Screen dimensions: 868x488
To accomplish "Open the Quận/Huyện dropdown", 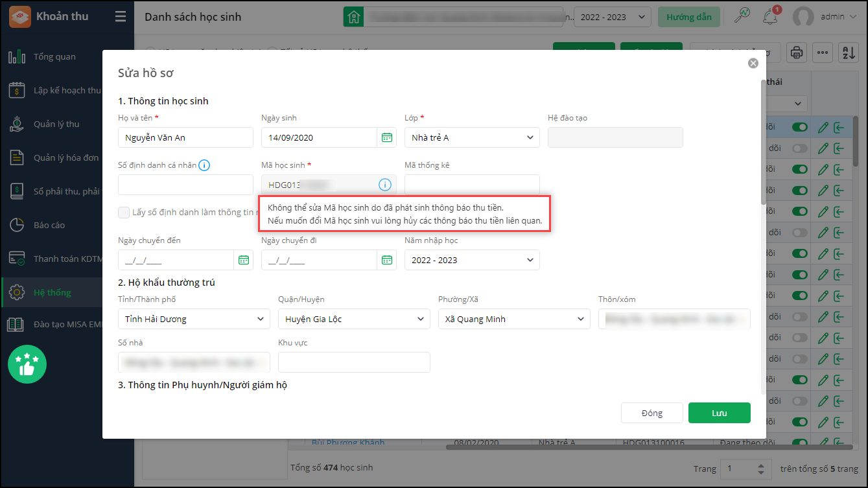I will (354, 319).
